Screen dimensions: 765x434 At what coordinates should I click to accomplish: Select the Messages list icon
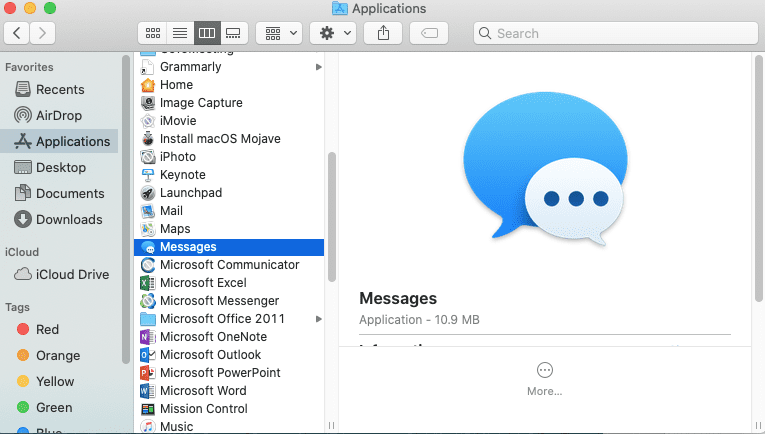coord(148,247)
